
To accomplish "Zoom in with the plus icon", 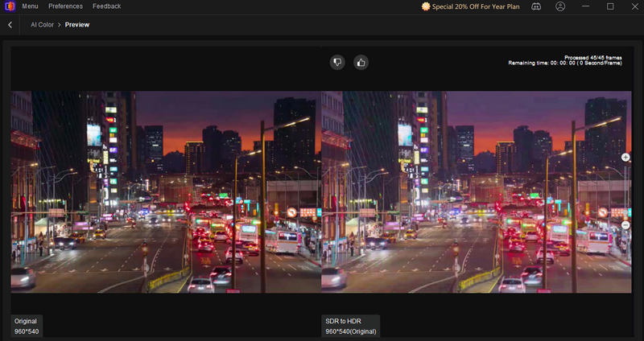I will coord(625,158).
